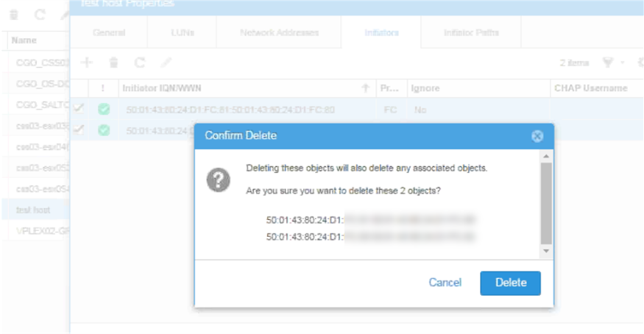
Task: Toggle checkbox of second initiator row
Action: point(78,129)
